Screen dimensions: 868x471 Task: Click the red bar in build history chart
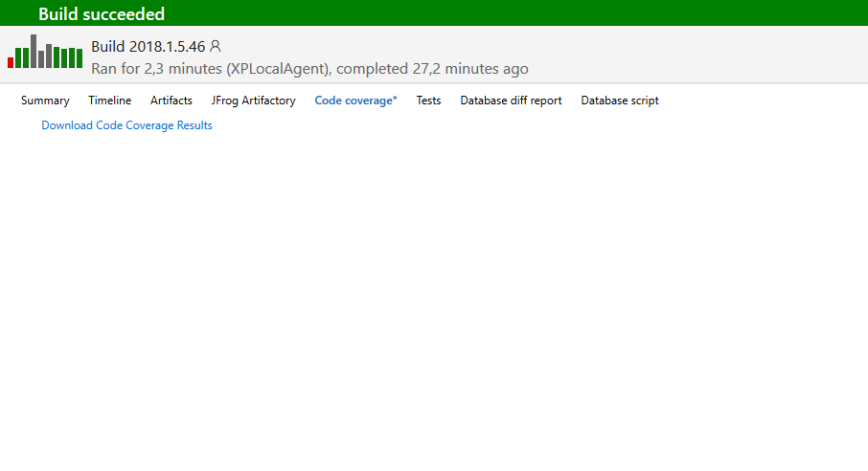pos(11,62)
